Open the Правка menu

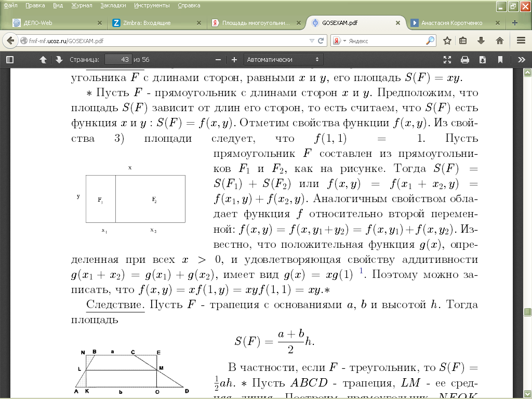point(35,5)
